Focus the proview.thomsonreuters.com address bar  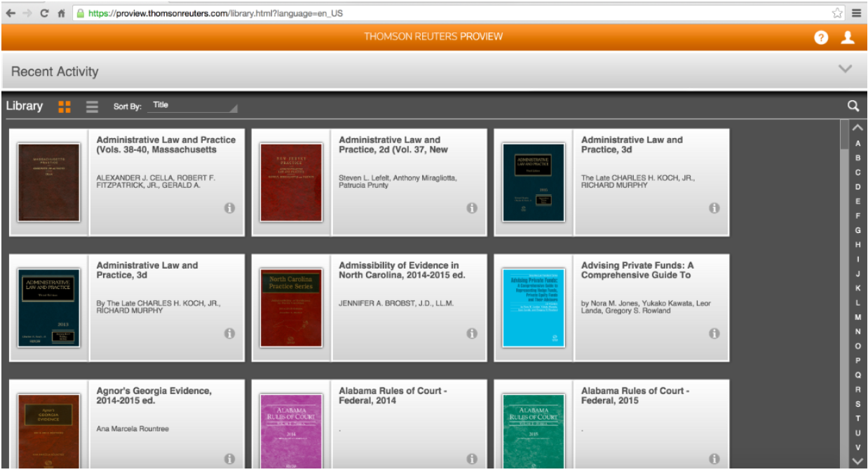click(x=459, y=13)
